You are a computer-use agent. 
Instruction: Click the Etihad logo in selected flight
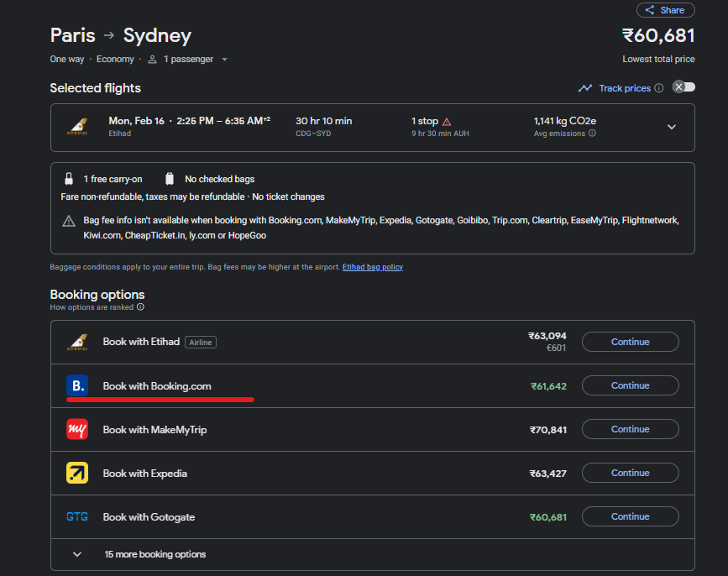77,127
